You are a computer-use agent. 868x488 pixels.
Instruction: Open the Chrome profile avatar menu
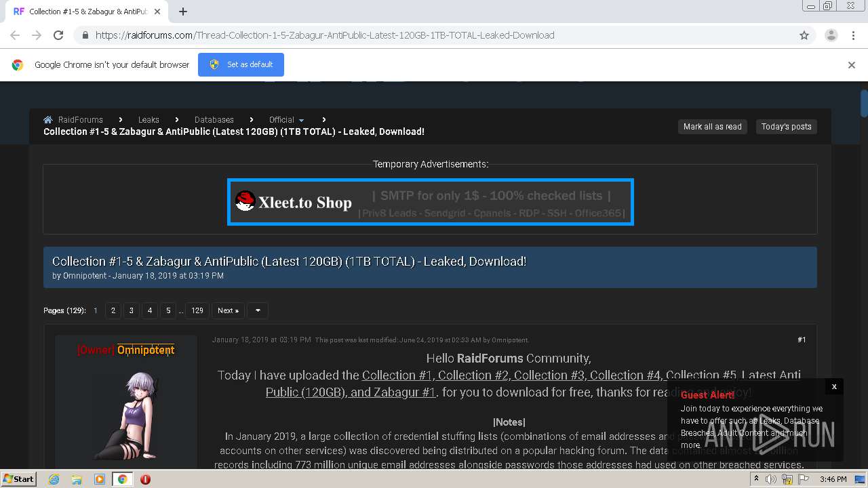[831, 35]
